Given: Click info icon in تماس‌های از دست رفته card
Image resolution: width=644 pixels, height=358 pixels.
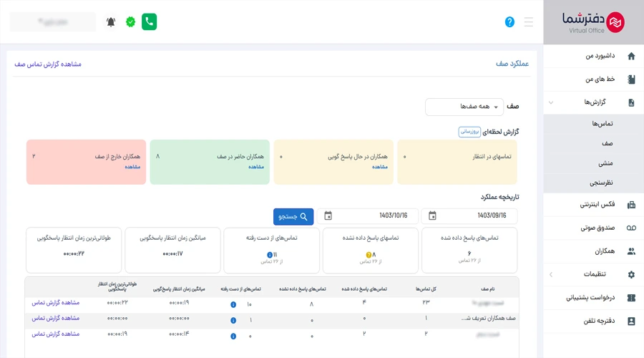Looking at the screenshot, I should click(x=270, y=255).
